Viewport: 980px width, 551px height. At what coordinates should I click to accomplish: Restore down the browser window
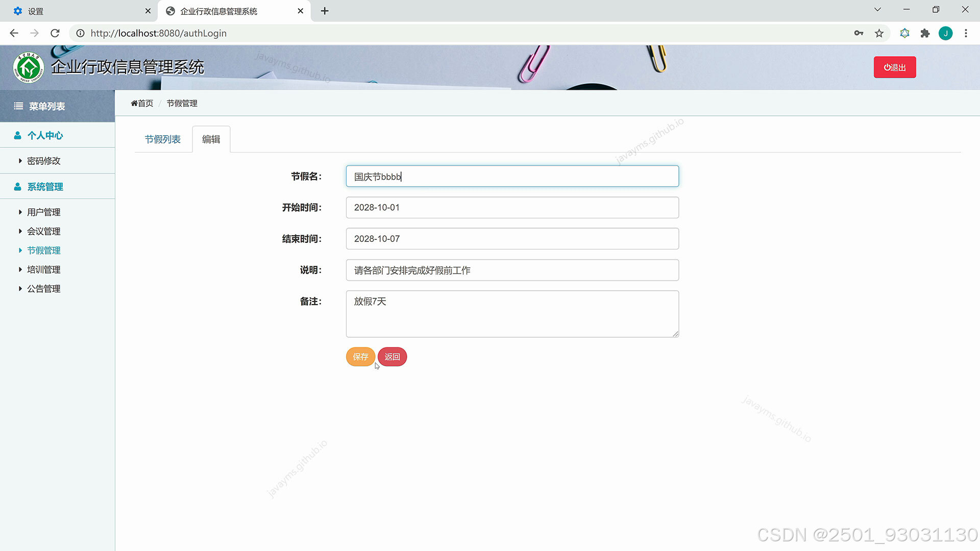(936, 10)
